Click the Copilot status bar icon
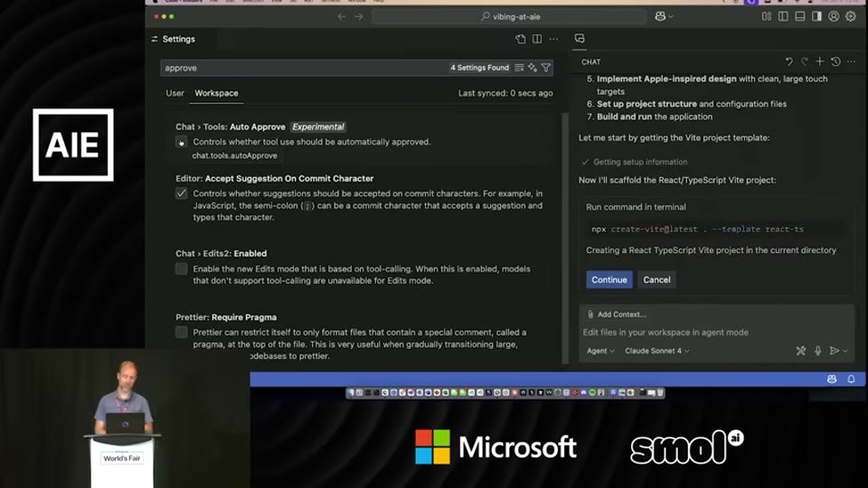The image size is (868, 488). click(x=832, y=379)
